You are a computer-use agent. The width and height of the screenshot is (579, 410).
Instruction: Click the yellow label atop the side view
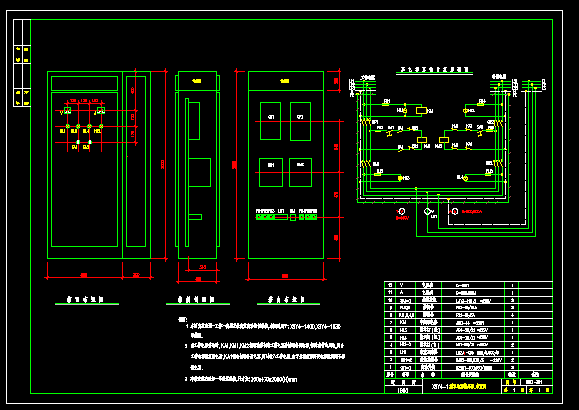point(197,81)
